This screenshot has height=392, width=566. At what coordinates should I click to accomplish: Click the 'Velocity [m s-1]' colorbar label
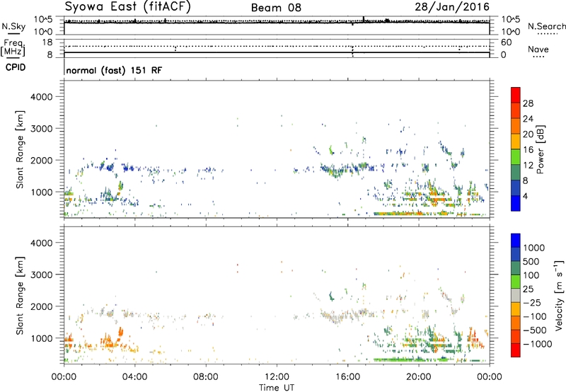(x=559, y=294)
